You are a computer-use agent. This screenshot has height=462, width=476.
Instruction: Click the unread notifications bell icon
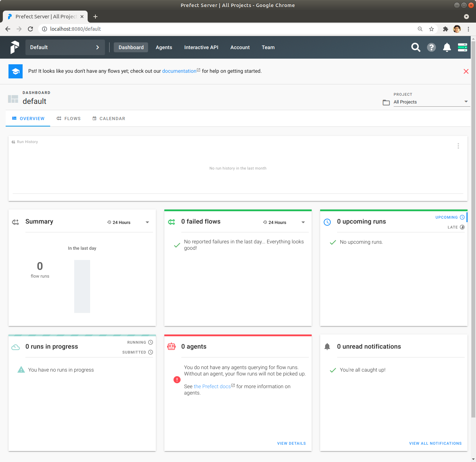click(327, 346)
